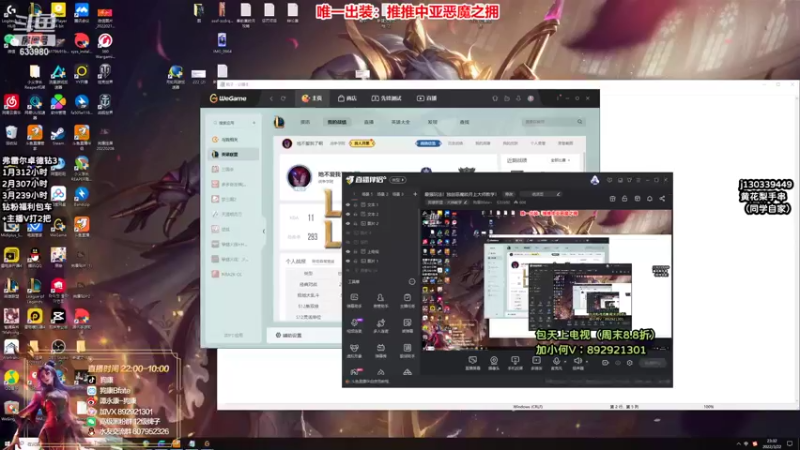Click League of Legends logo in WeGame

(x=279, y=122)
